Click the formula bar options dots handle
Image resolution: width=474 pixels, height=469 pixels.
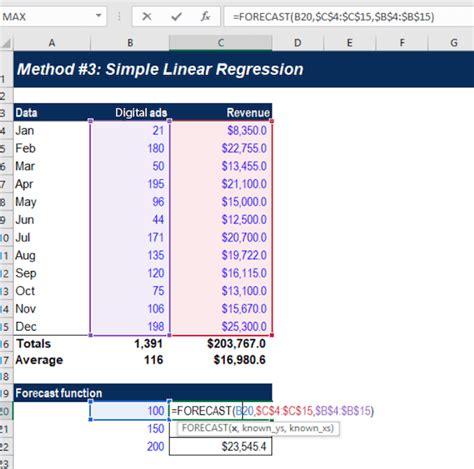[119, 16]
